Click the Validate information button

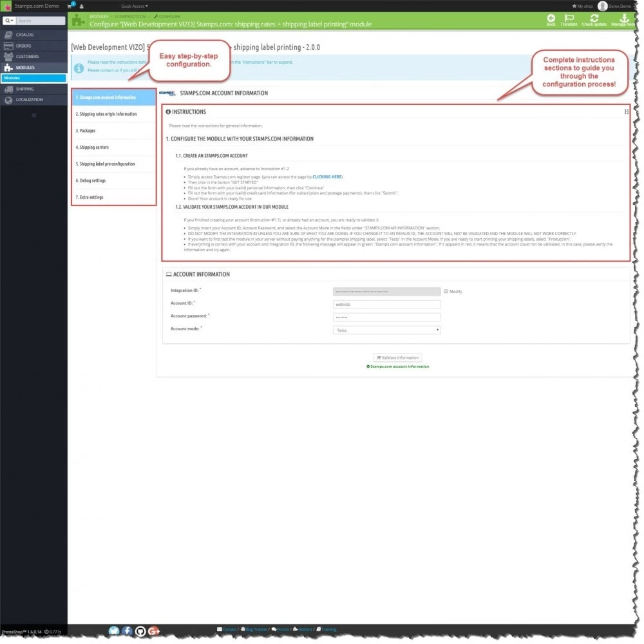pyautogui.click(x=397, y=357)
